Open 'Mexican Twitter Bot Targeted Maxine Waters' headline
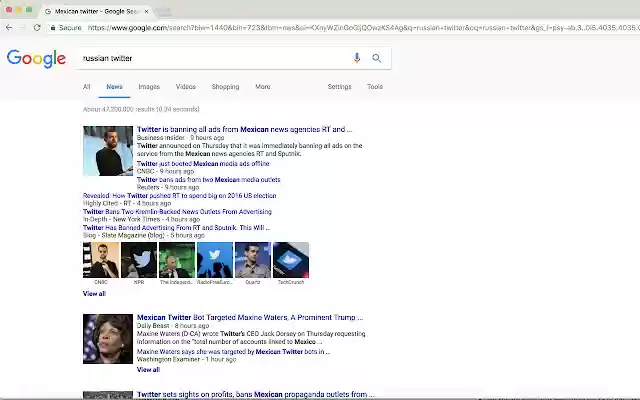This screenshot has width=640, height=400. coord(250,317)
